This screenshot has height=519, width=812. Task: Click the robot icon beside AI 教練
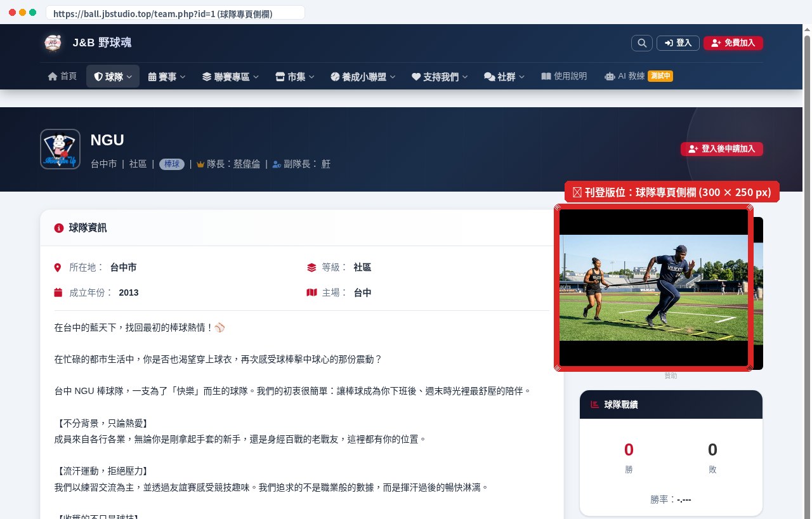(610, 76)
